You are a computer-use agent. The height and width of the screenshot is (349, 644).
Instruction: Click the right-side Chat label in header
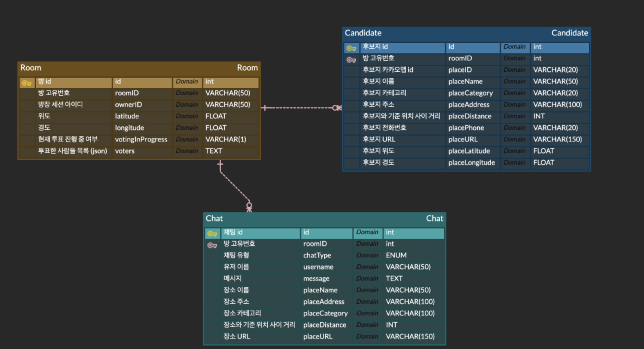pyautogui.click(x=434, y=219)
